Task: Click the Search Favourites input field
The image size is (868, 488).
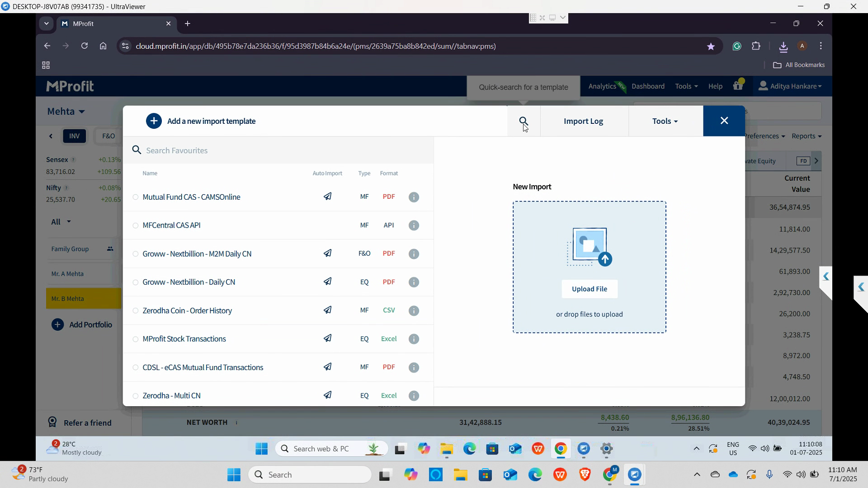Action: pyautogui.click(x=278, y=150)
